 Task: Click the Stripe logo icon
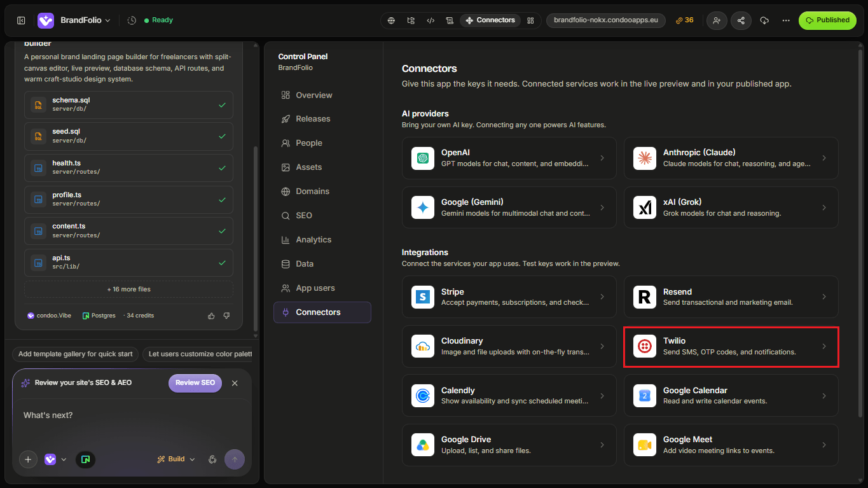(423, 297)
